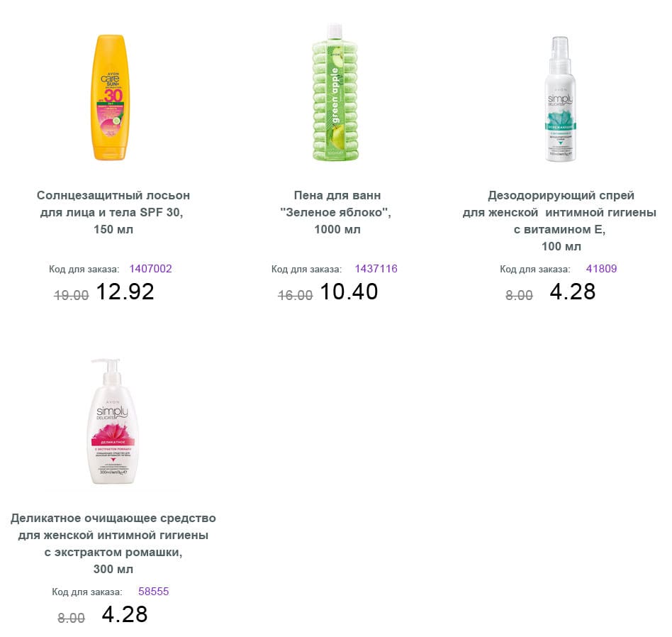The image size is (672, 637).
Task: Select the 4.28 price of the cleanser
Action: point(125,614)
